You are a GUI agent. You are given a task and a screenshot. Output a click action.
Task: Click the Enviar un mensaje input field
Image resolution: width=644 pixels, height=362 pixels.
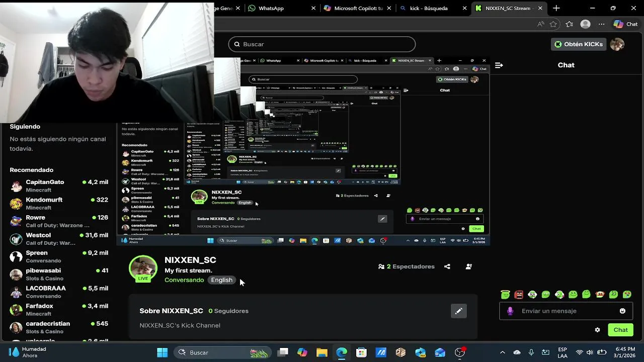click(566, 311)
